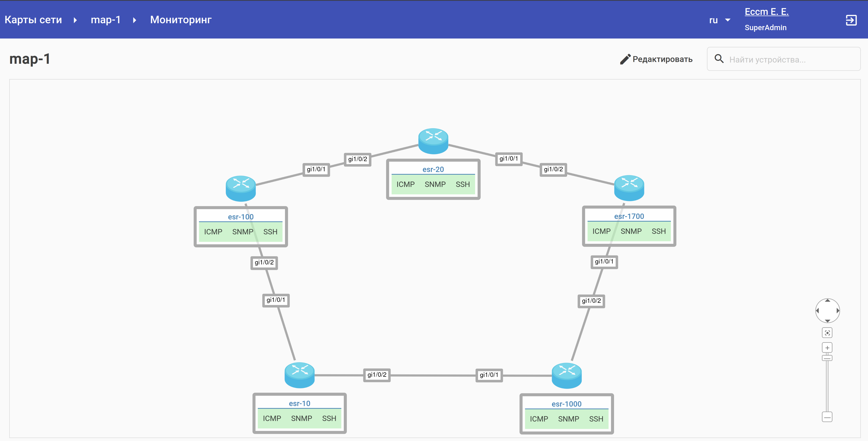This screenshot has width=868, height=441.
Task: Click the zoom slider handle
Action: click(x=827, y=358)
